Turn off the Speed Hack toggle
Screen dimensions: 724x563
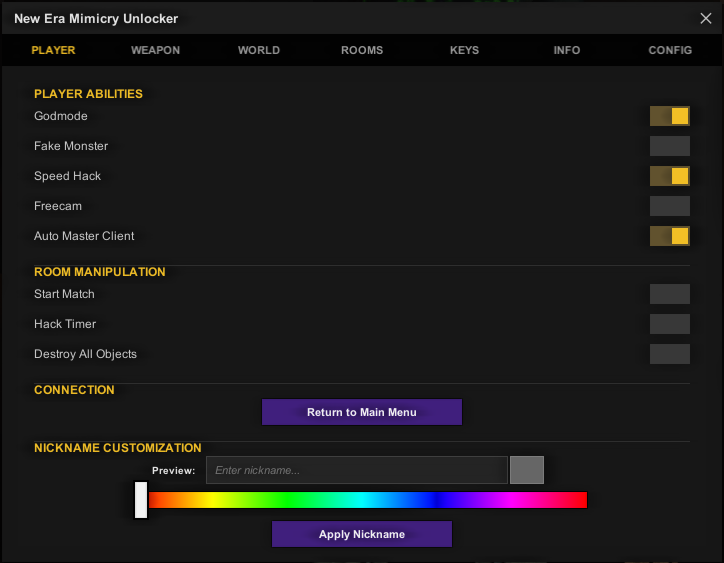670,176
